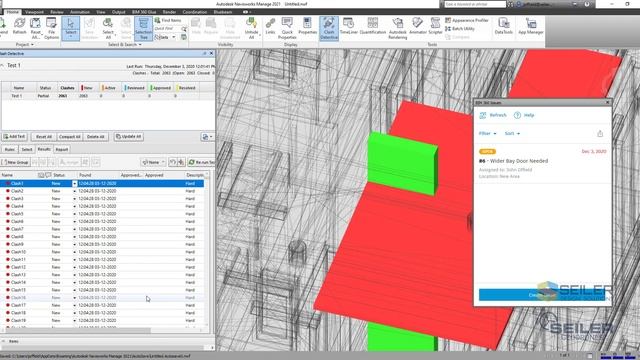Image resolution: width=640 pixels, height=360 pixels.
Task: Expand the Items section at bottom
Action: tap(3, 341)
